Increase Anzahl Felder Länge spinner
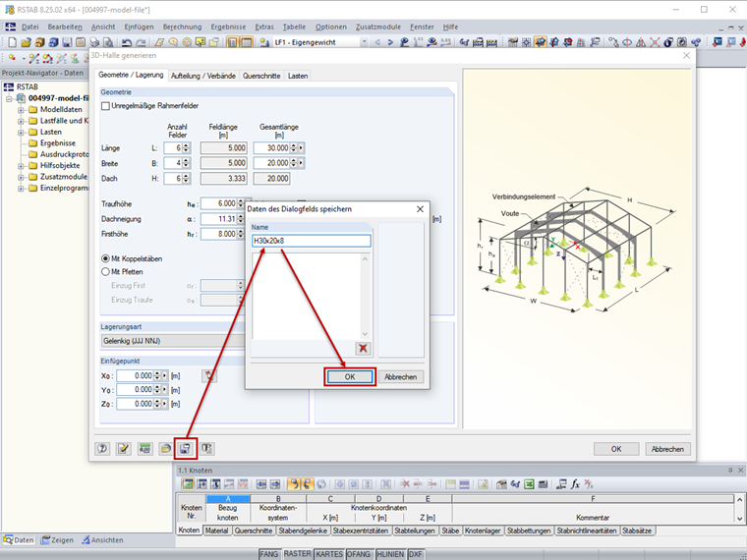 tap(187, 145)
